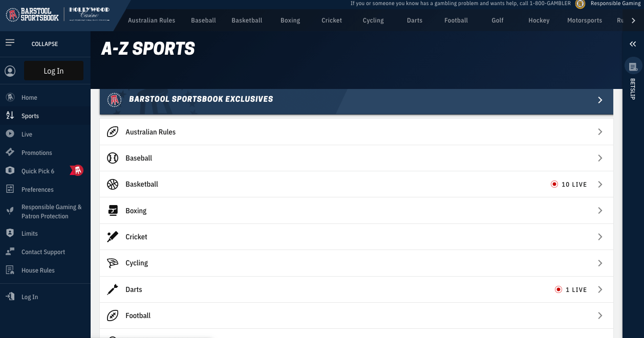Click the COLLAPSE control atop the sidebar
This screenshot has width=644, height=338.
coord(45,44)
